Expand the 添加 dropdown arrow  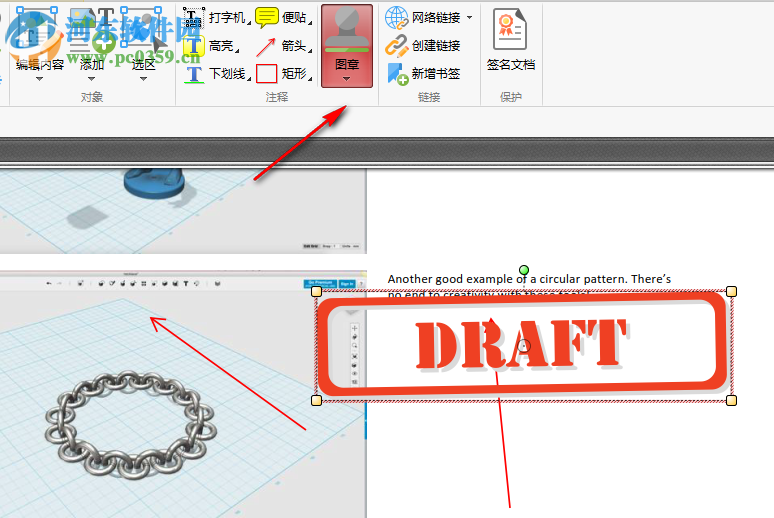[x=91, y=79]
